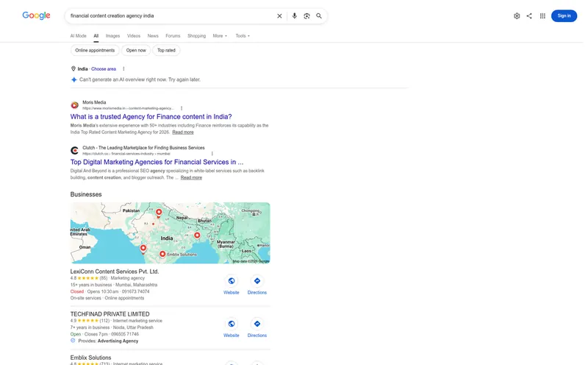This screenshot has height=365, width=588.
Task: Click the location pin icon beside India
Action: (x=73, y=68)
